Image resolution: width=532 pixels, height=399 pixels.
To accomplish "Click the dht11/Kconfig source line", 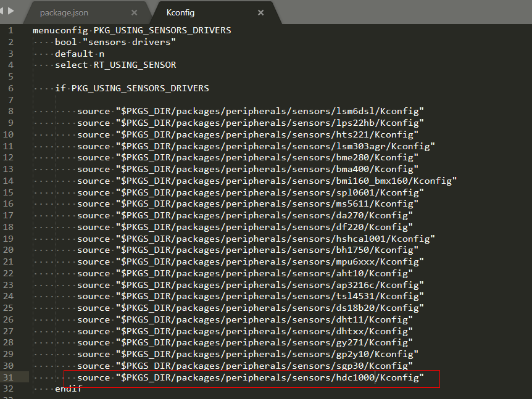I will (x=245, y=319).
